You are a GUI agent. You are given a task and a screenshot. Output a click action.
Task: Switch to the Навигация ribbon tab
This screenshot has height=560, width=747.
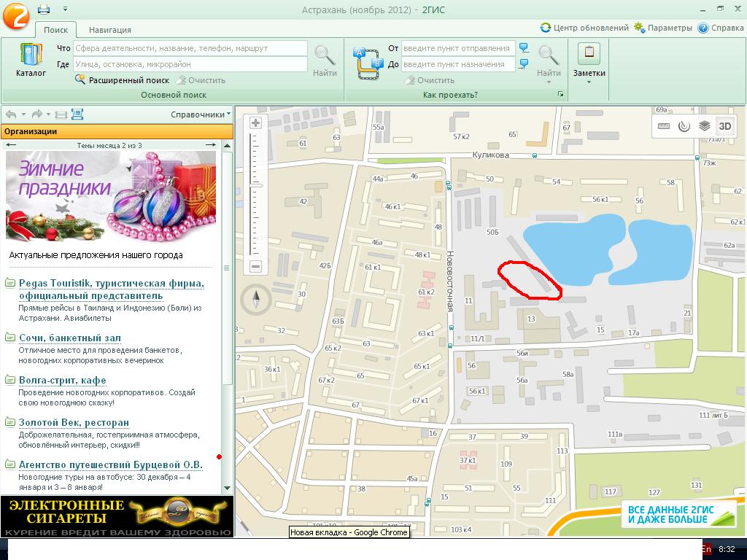[x=110, y=29]
